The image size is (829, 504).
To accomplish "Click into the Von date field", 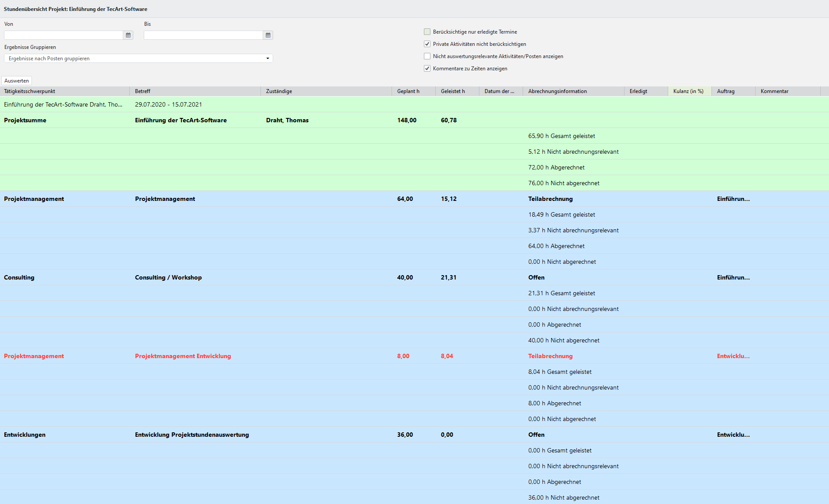I will pos(64,35).
